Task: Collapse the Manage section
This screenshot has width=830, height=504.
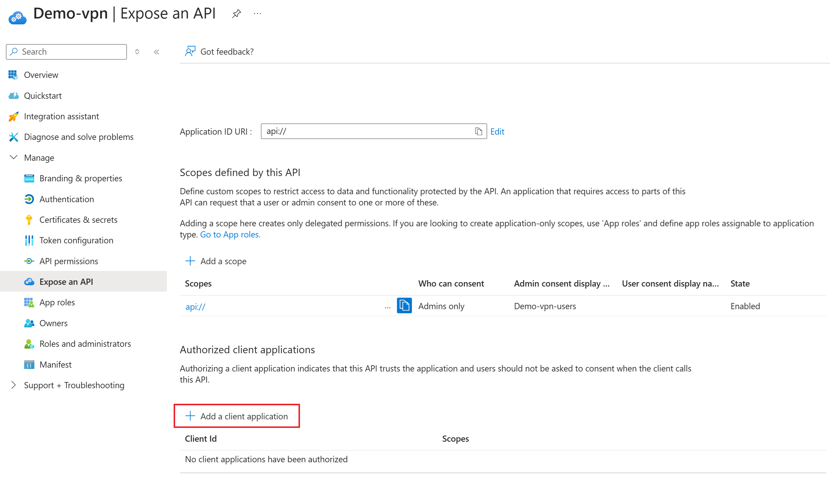Action: click(14, 158)
